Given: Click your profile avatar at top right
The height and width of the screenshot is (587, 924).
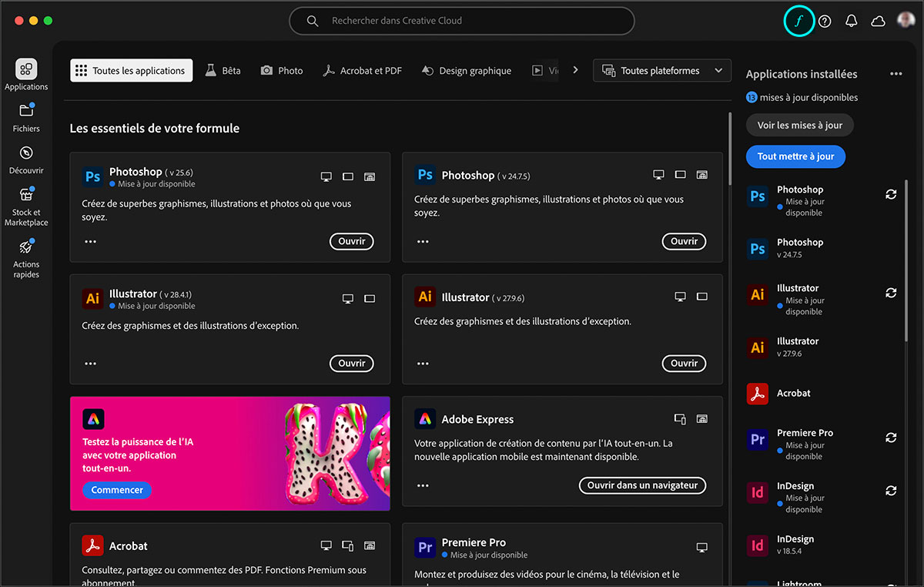Looking at the screenshot, I should click(x=906, y=19).
